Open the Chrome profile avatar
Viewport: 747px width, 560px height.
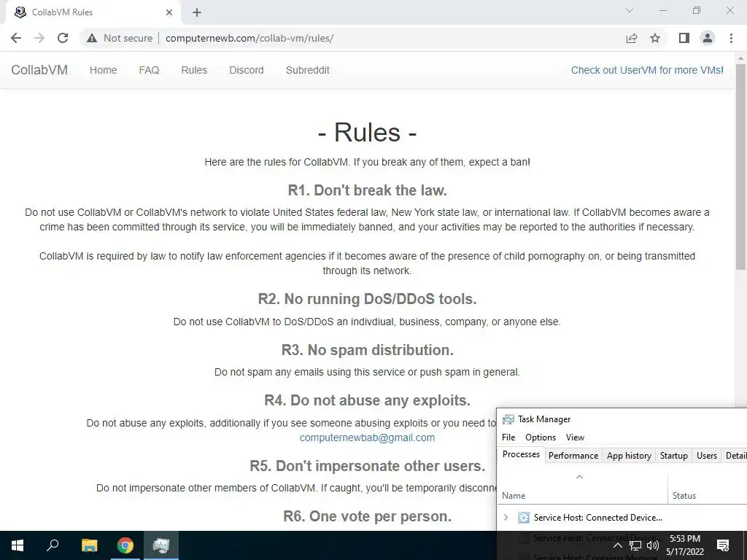click(x=708, y=38)
